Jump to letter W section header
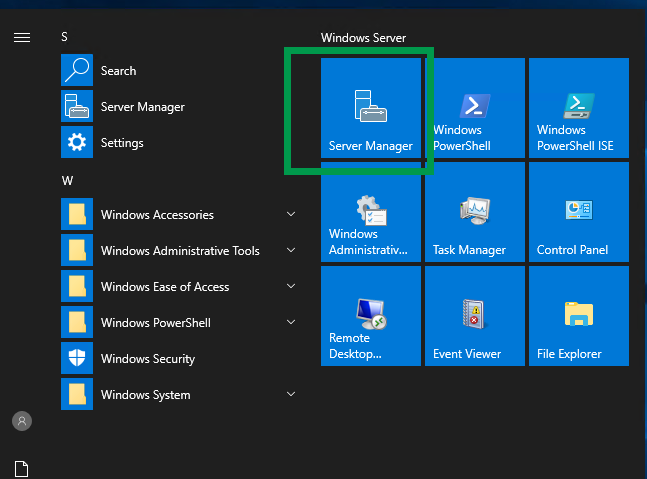 [67, 181]
